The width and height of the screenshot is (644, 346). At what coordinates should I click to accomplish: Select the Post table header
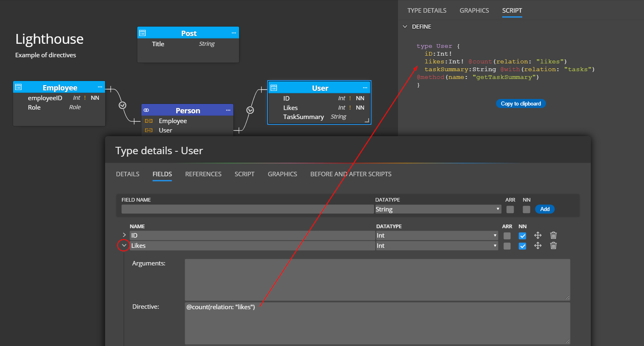click(188, 33)
